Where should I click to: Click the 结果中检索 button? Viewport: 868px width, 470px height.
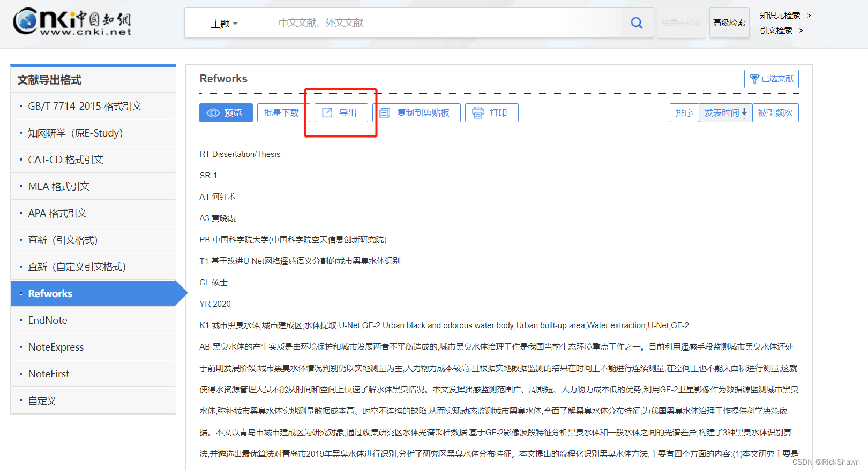point(682,22)
